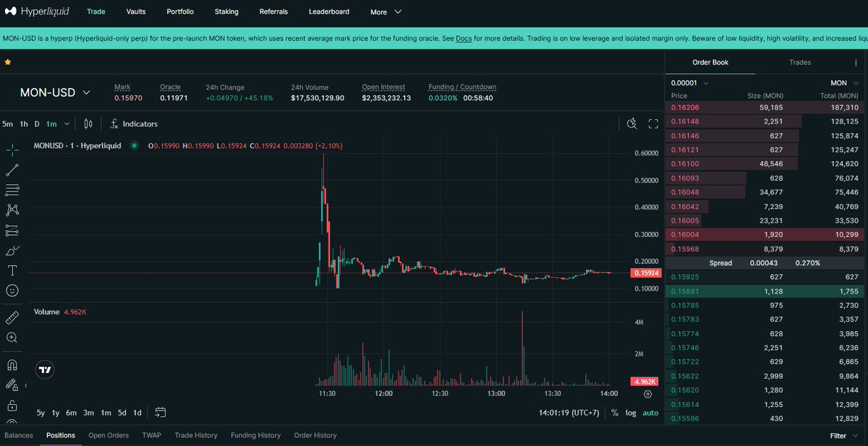Enter fullscreen chart mode
This screenshot has height=446, width=868.
tap(653, 124)
